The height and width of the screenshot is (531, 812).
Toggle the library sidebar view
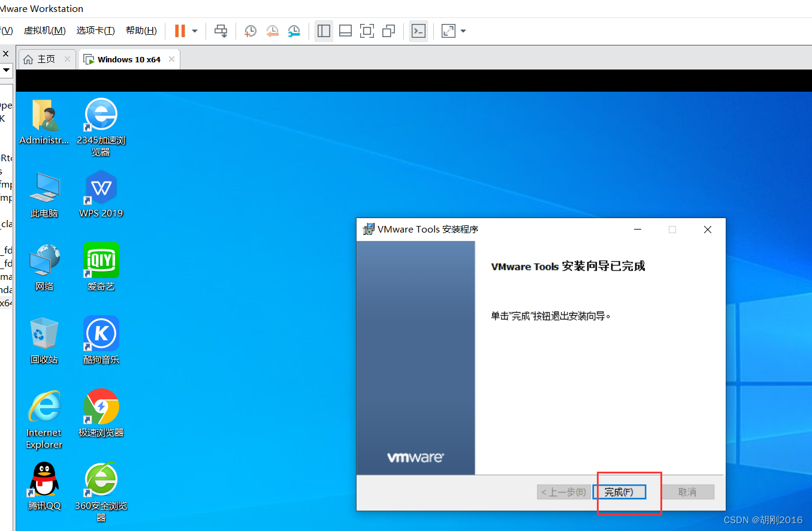click(x=324, y=31)
